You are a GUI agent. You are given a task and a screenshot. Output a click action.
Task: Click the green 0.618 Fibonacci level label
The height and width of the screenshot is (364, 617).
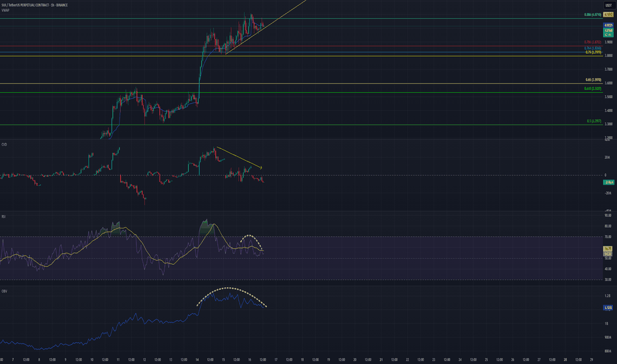pos(593,89)
